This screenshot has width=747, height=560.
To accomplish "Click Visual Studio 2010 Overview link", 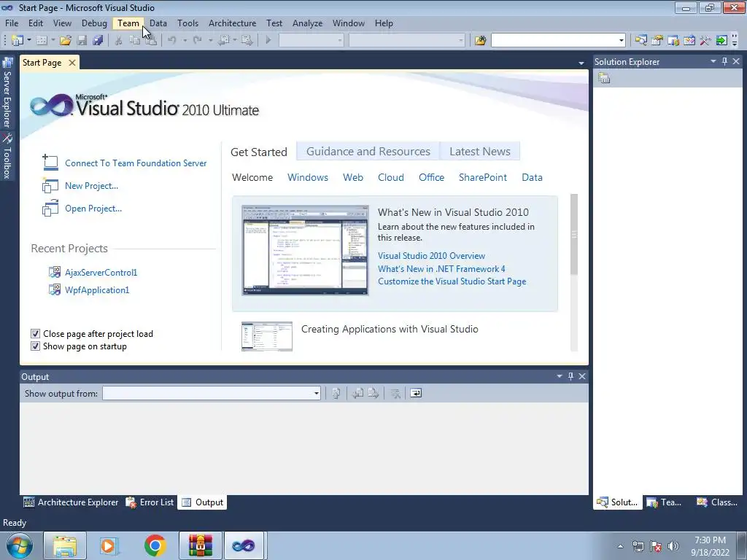I will (432, 256).
